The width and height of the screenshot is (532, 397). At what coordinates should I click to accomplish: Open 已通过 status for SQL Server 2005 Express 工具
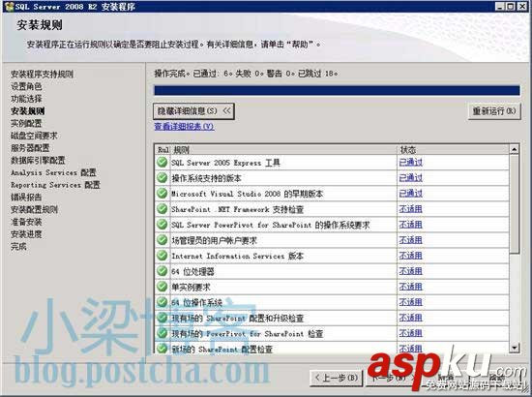410,163
